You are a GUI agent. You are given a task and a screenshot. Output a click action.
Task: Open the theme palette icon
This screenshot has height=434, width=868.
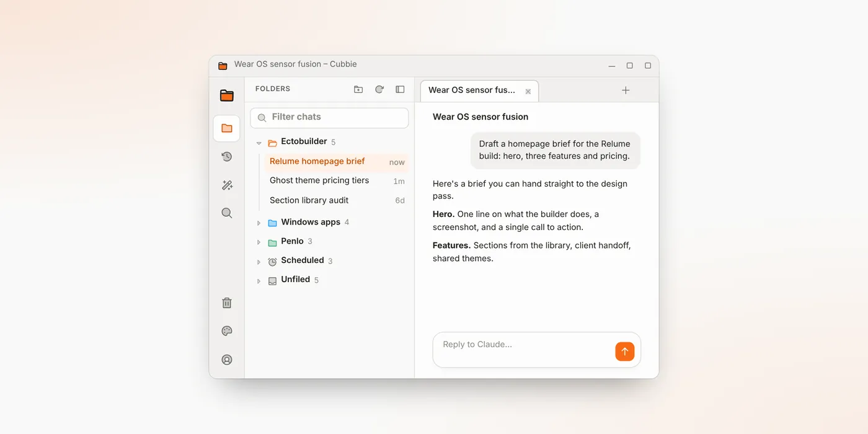pyautogui.click(x=227, y=331)
